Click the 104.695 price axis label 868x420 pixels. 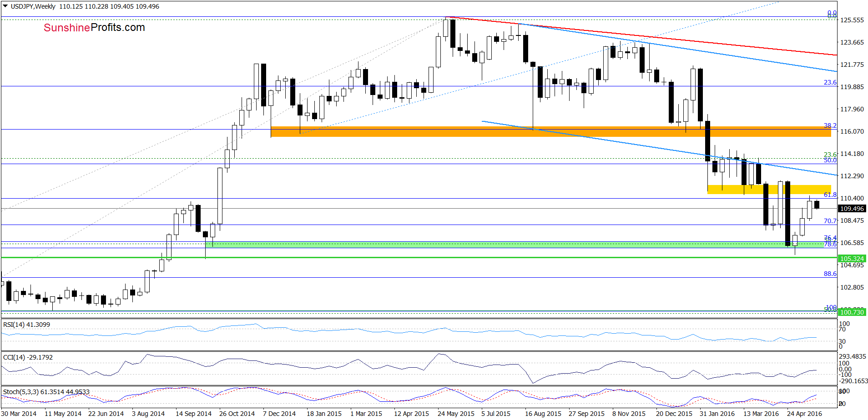click(852, 265)
